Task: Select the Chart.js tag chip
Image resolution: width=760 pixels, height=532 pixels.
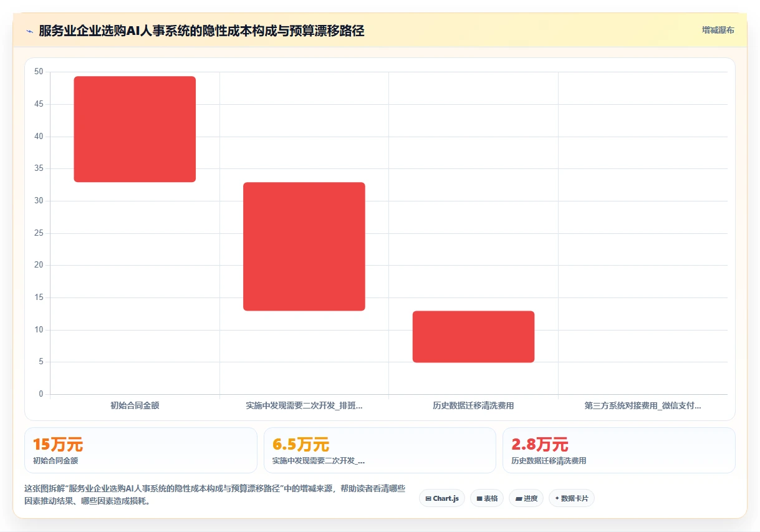Action: click(x=442, y=498)
